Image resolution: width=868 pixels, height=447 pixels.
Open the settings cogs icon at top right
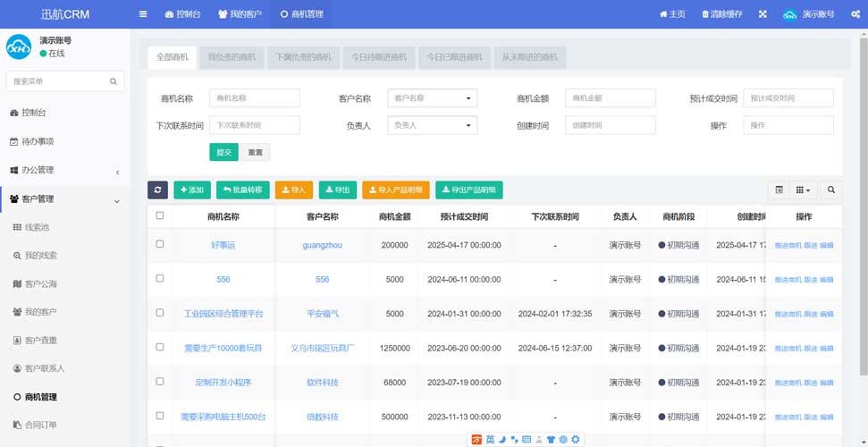click(855, 14)
